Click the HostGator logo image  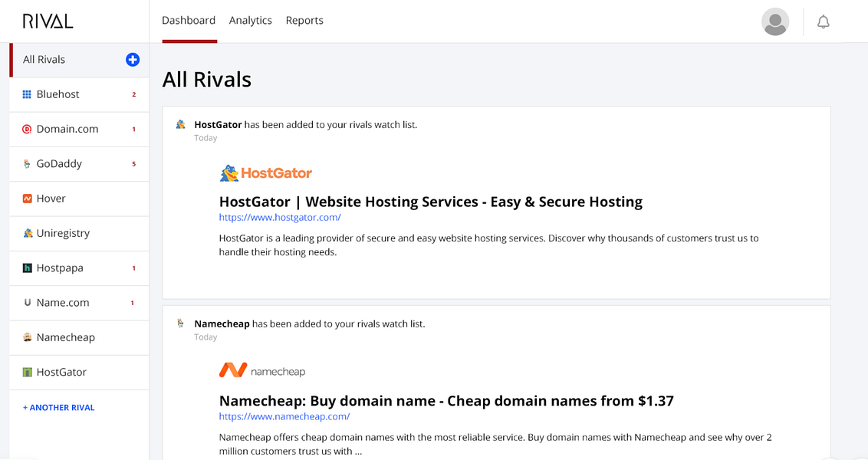pyautogui.click(x=266, y=173)
